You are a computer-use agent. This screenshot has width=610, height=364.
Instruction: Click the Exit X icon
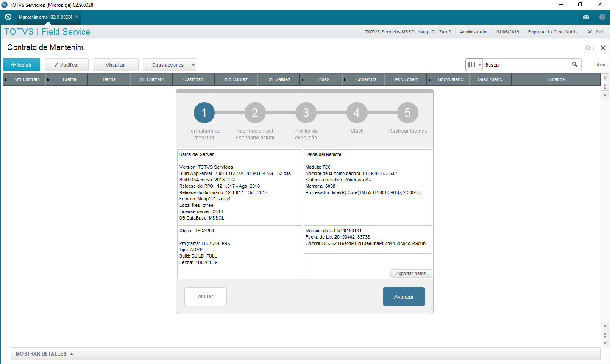(x=590, y=32)
